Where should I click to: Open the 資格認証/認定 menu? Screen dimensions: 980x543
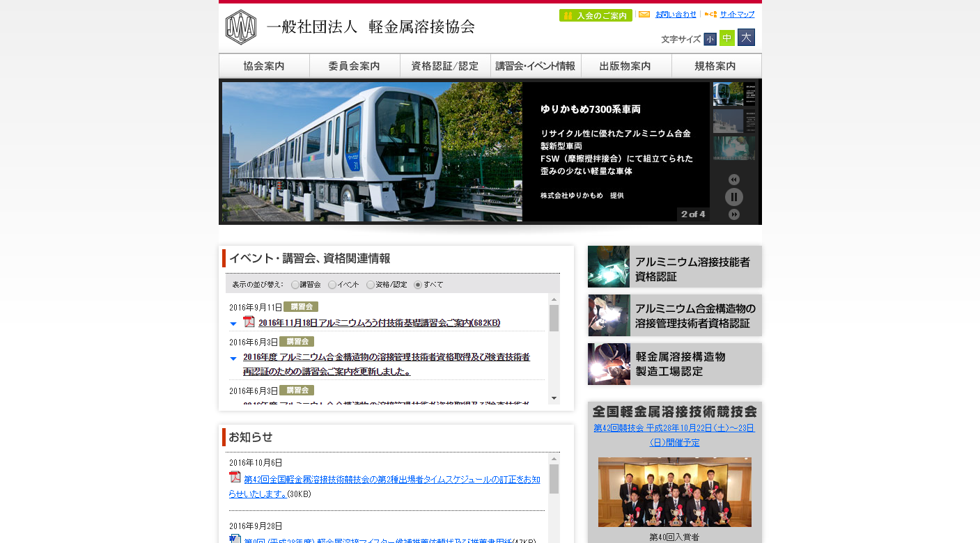point(445,66)
